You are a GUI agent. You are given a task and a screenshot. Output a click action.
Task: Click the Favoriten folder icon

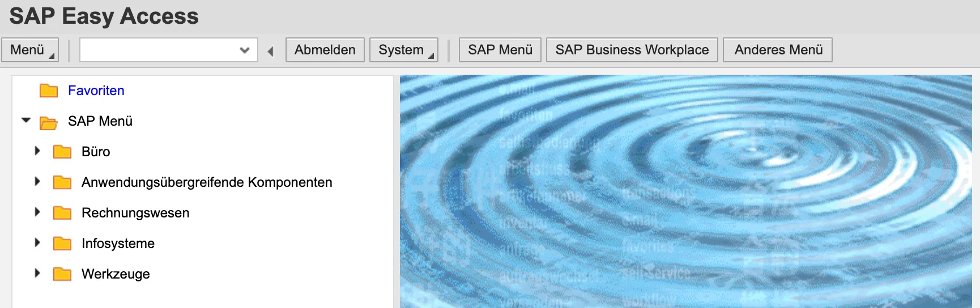pos(49,91)
